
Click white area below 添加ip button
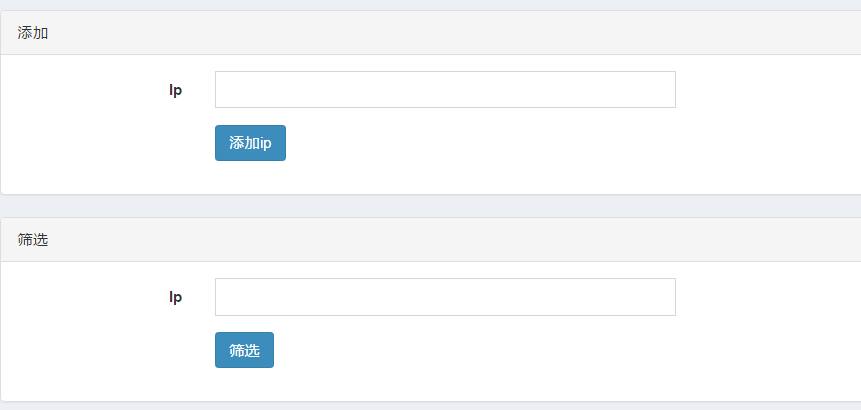pyautogui.click(x=250, y=178)
